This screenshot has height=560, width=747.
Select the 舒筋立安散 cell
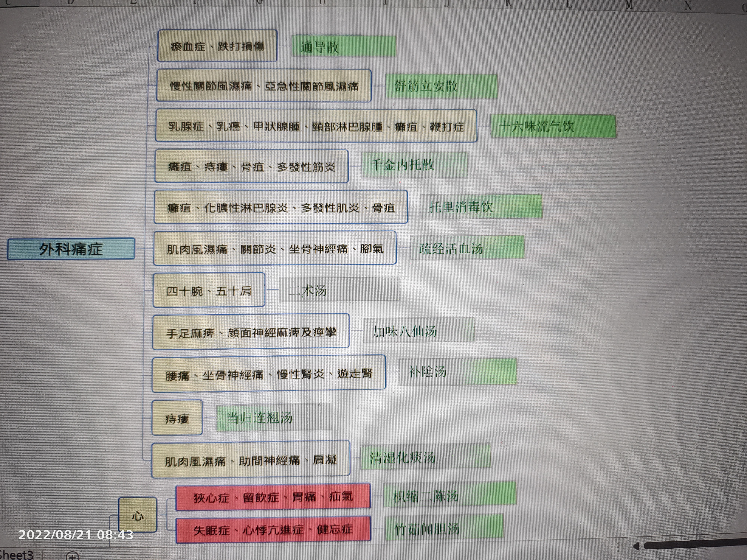pos(441,86)
